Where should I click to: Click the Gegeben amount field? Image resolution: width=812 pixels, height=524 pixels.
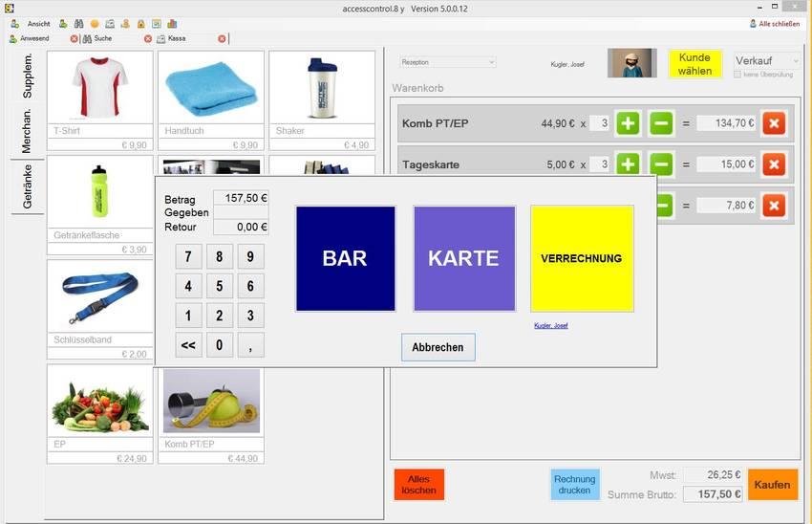click(x=241, y=212)
